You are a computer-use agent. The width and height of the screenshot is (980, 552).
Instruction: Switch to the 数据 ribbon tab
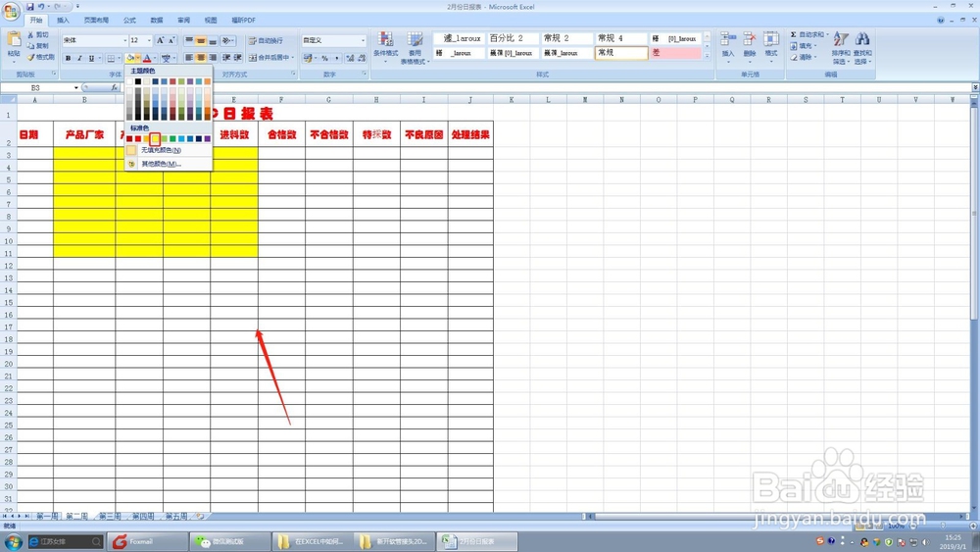156,20
